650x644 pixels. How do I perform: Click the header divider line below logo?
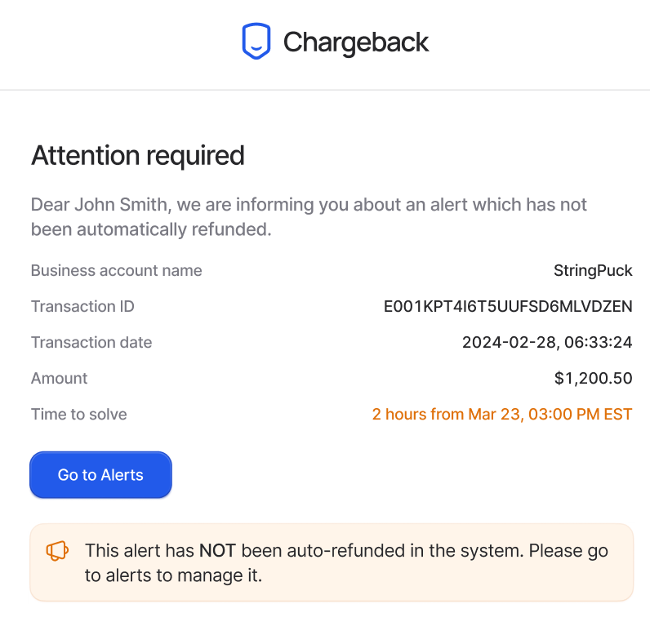coord(325,90)
